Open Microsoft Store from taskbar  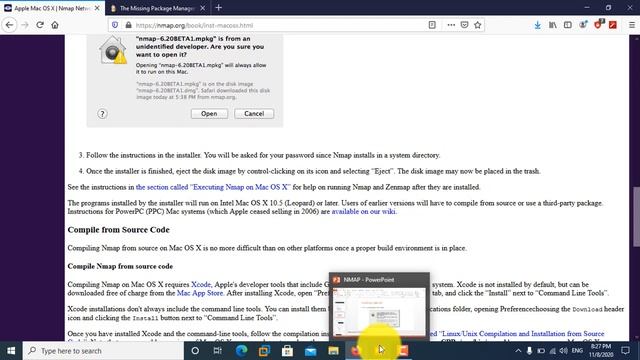click(x=287, y=351)
